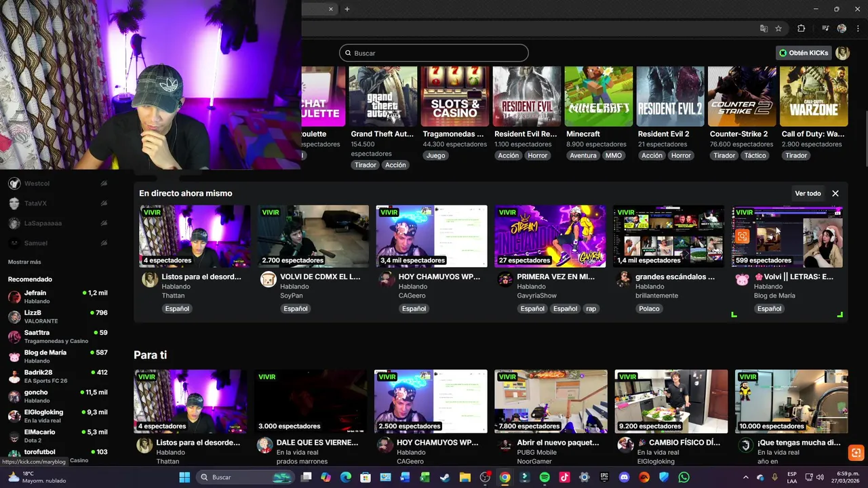Open Microsoft Edge from the taskbar
This screenshot has width=868, height=488.
pos(346,477)
